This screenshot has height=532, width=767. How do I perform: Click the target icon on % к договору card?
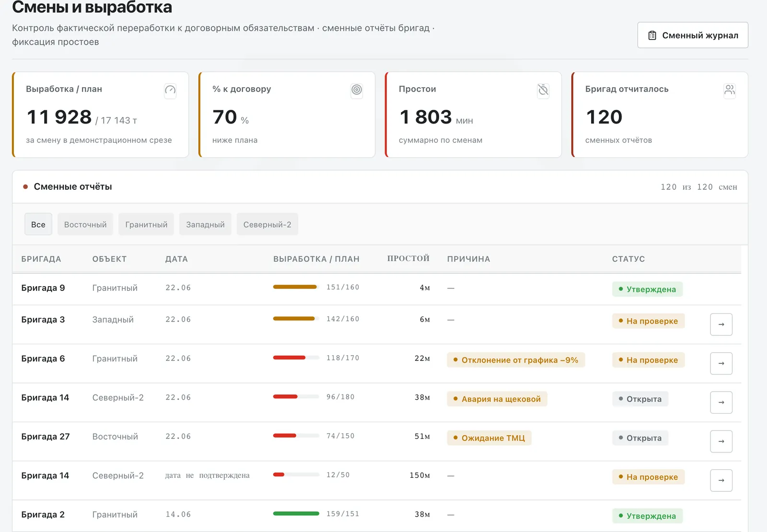tap(357, 90)
